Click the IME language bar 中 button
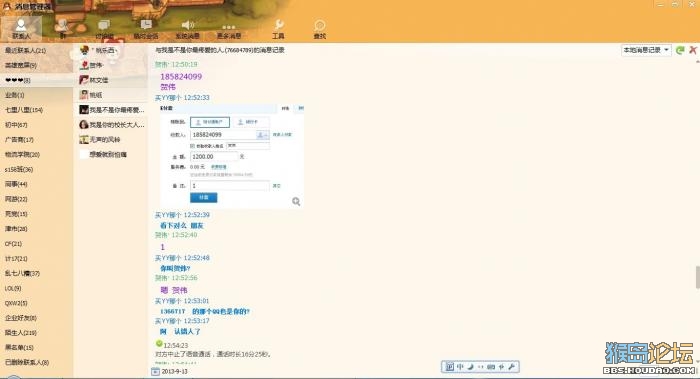 [x=460, y=367]
